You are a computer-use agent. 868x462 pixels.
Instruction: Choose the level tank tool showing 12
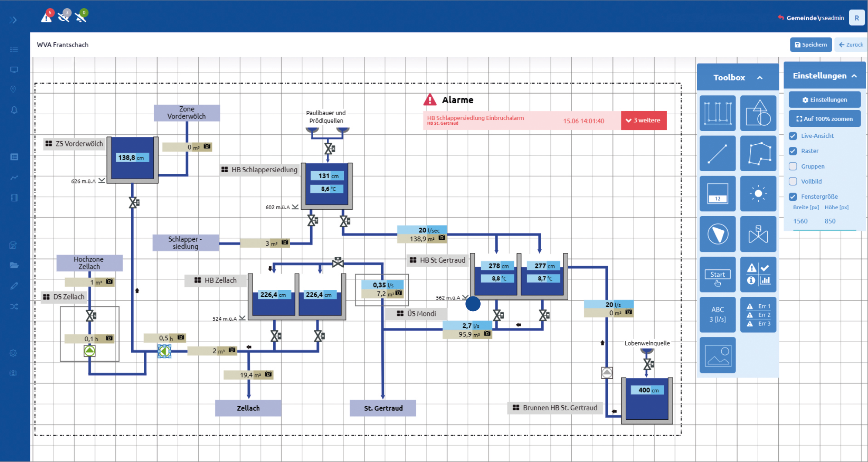pyautogui.click(x=717, y=194)
